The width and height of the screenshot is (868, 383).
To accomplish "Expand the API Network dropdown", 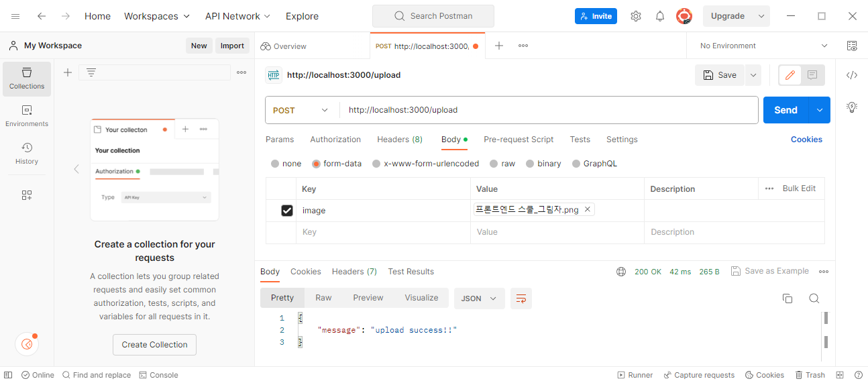I will (x=237, y=16).
